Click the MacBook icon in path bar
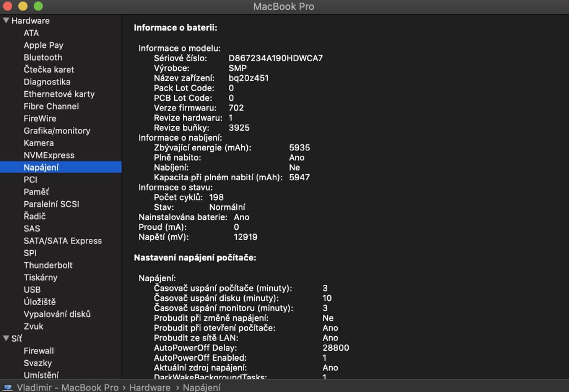 [x=8, y=387]
